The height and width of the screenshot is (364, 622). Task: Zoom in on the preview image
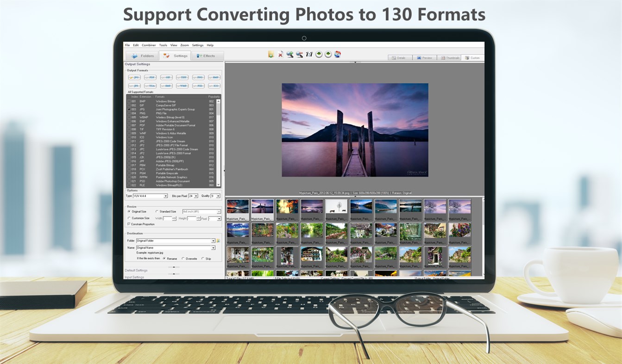[290, 54]
